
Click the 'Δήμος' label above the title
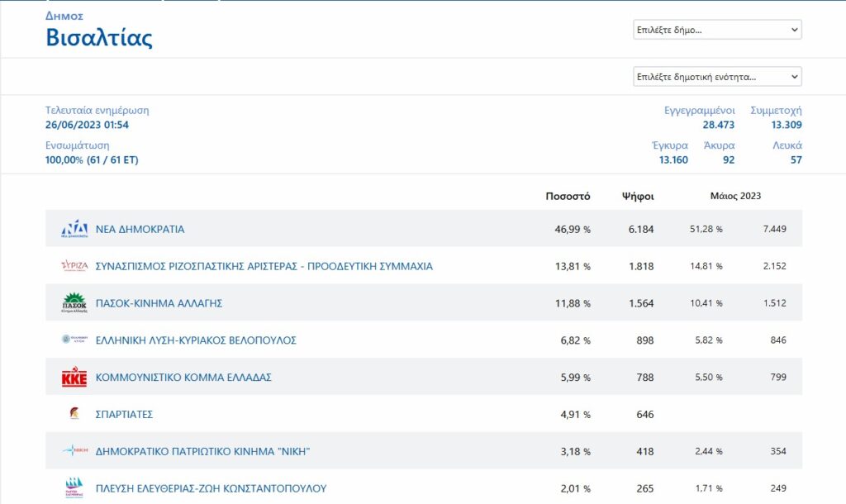[64, 16]
